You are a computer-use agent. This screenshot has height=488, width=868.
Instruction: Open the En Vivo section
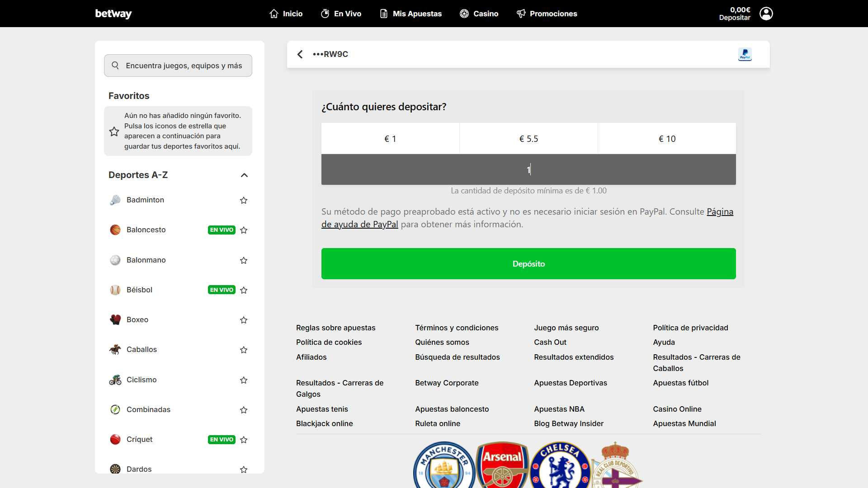click(x=341, y=14)
